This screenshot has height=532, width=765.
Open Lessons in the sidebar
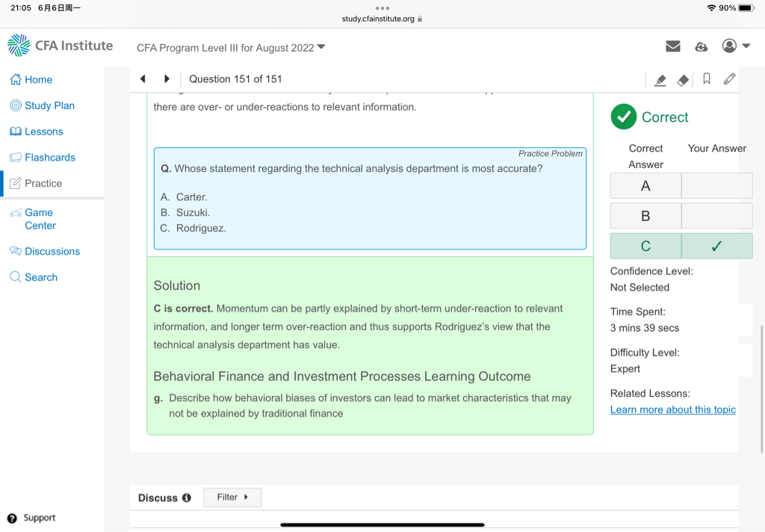click(37, 132)
